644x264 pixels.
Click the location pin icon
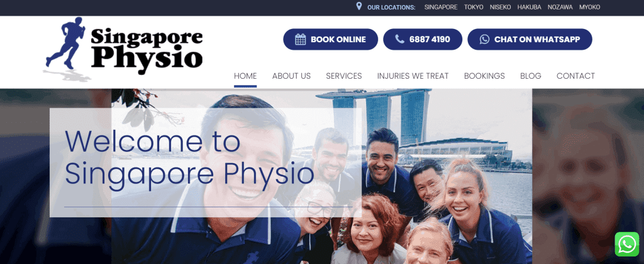pyautogui.click(x=359, y=6)
